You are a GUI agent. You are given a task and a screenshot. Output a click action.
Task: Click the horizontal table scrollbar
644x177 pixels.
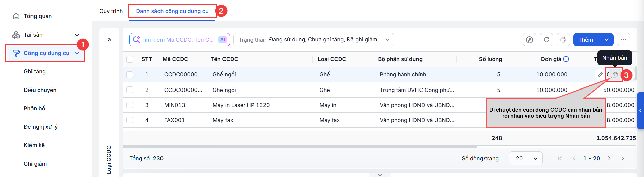(300, 147)
